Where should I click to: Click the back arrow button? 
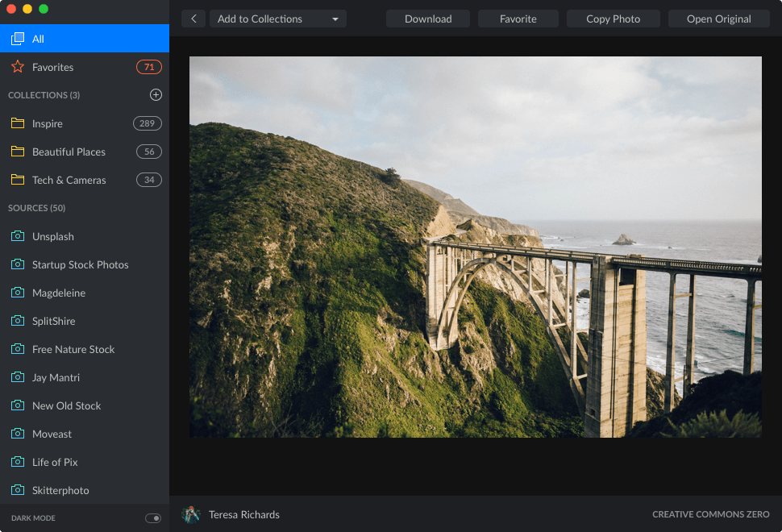tap(193, 19)
